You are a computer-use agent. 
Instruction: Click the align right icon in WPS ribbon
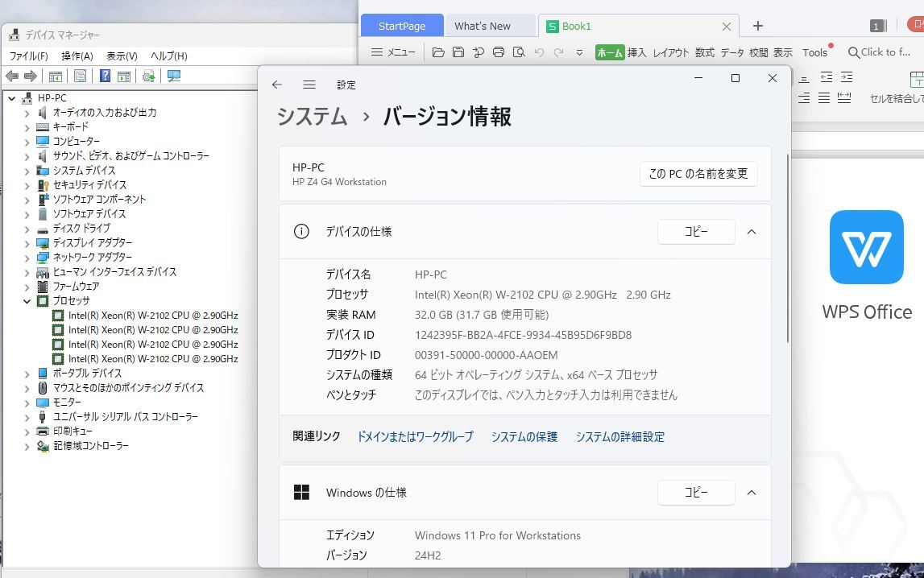[804, 97]
